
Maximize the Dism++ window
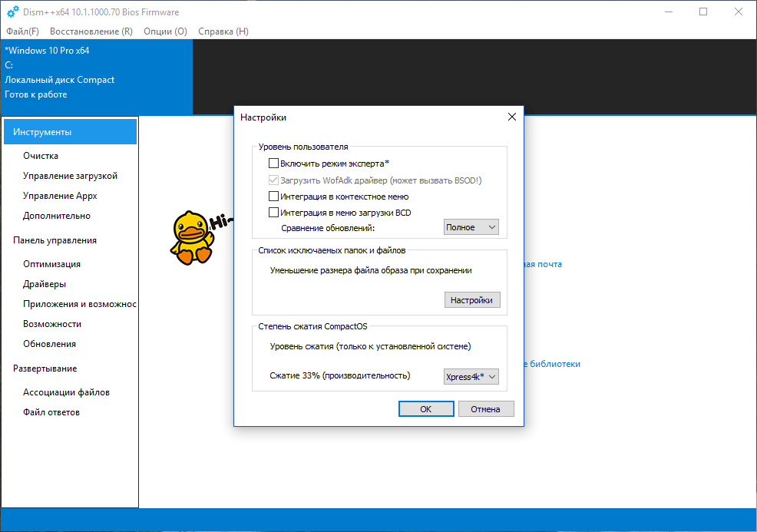click(x=703, y=12)
